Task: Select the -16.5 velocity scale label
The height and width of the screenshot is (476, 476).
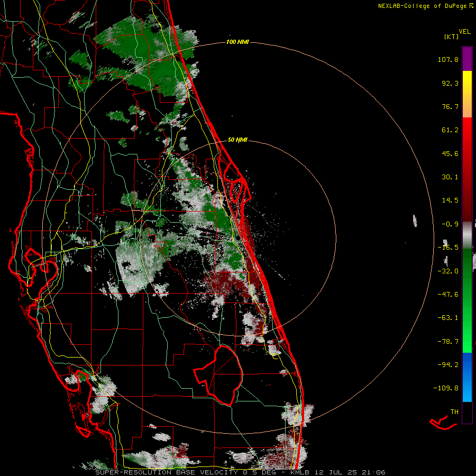Action: pyautogui.click(x=448, y=248)
